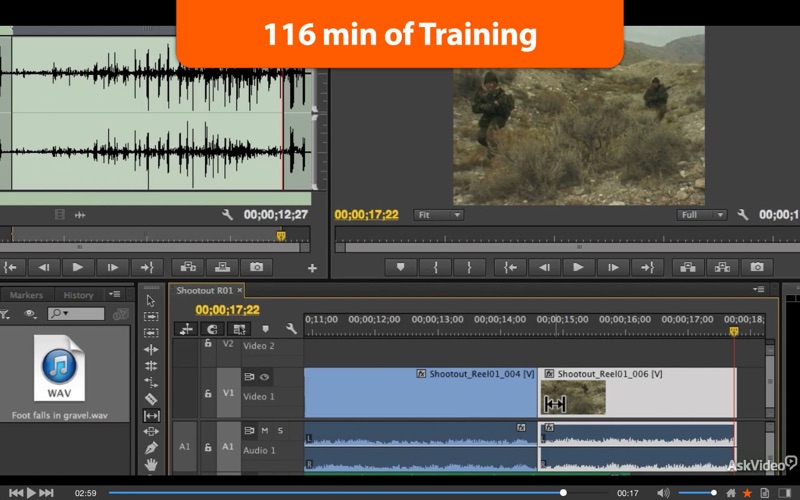Select the Pen tool
Screen dimensions: 800x500
[151, 448]
